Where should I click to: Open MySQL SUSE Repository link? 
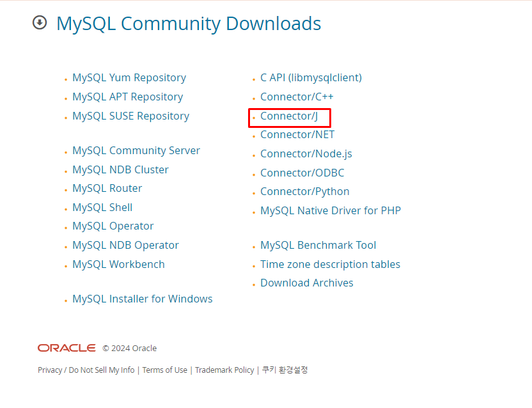point(130,116)
